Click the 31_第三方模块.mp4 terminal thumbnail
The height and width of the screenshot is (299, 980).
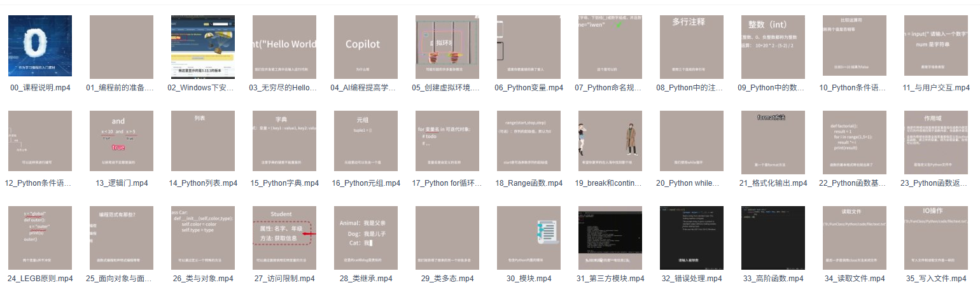(610, 238)
